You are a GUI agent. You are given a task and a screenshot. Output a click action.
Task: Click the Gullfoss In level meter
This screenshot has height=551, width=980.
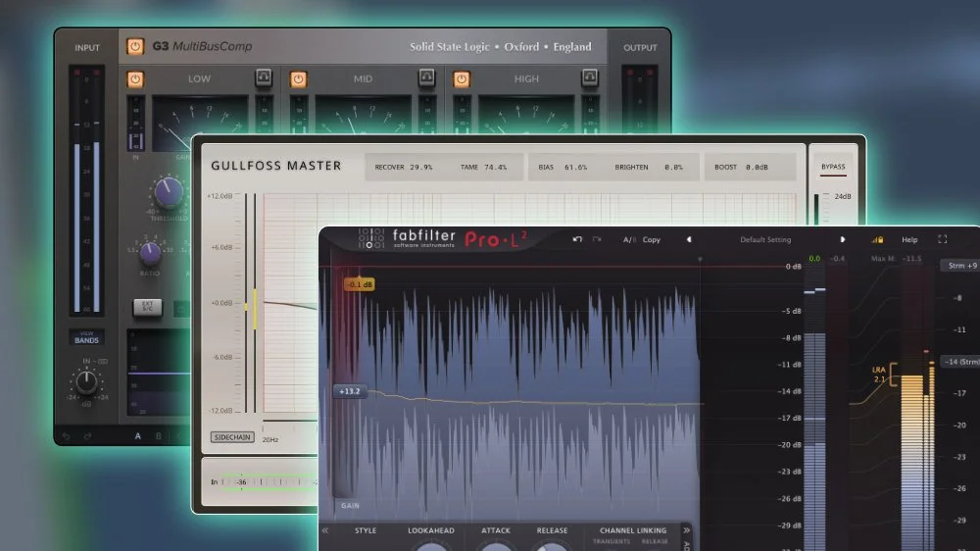(269, 481)
